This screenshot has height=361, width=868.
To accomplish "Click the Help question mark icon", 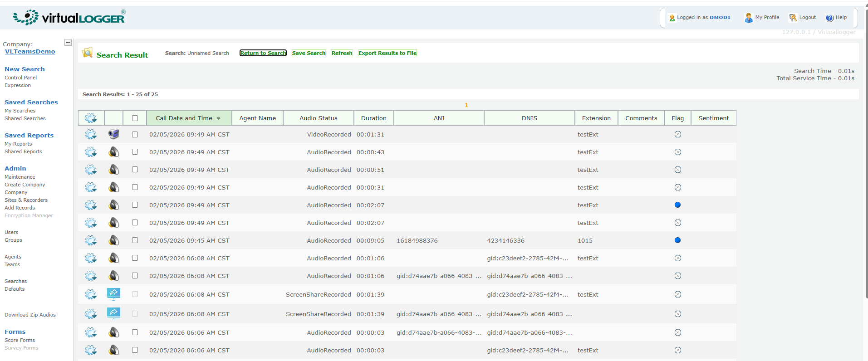I will 829,18.
